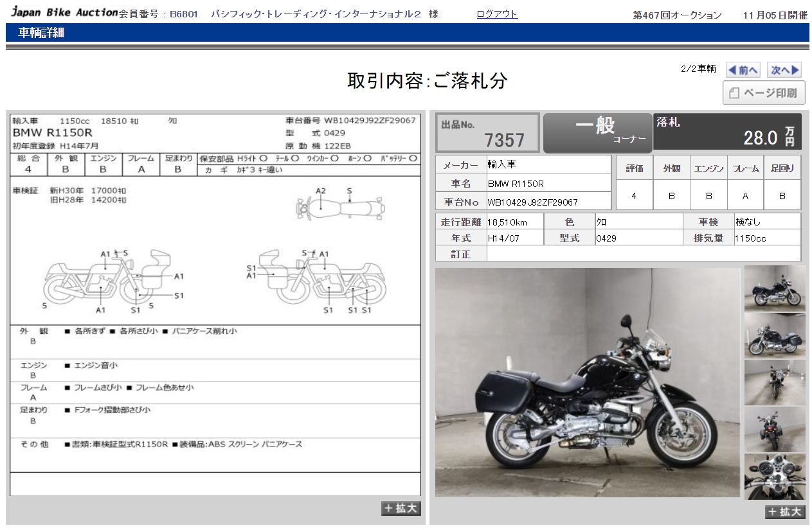Click the inspection sheet bike diagram image
The height and width of the screenshot is (530, 812).
point(215,305)
